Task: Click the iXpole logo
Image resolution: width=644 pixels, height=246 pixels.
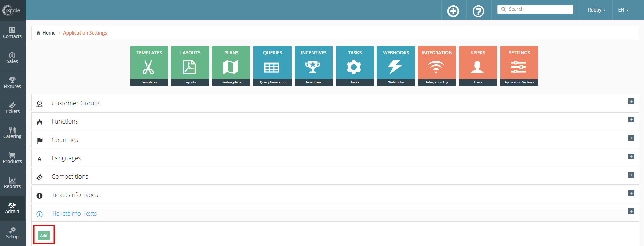Action: (x=11, y=10)
